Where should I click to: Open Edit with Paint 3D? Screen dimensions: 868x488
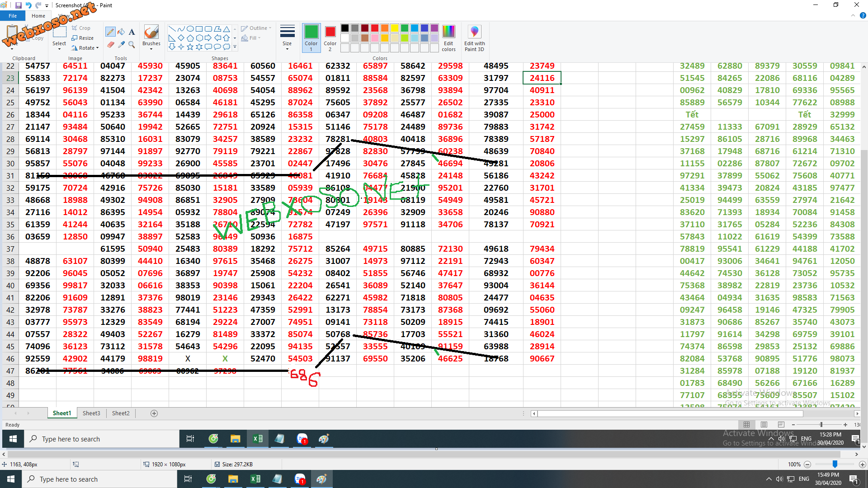pos(474,38)
